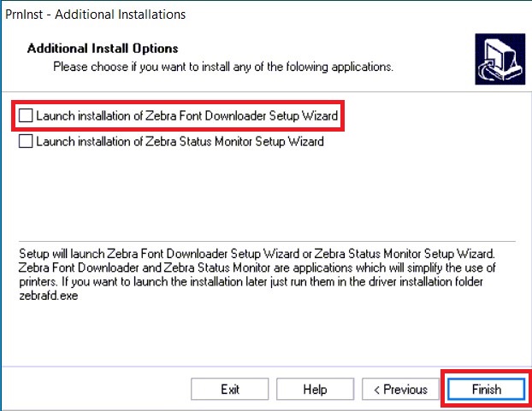The height and width of the screenshot is (411, 532).
Task: Click the 'Additional Install Options' heading
Action: coord(103,49)
